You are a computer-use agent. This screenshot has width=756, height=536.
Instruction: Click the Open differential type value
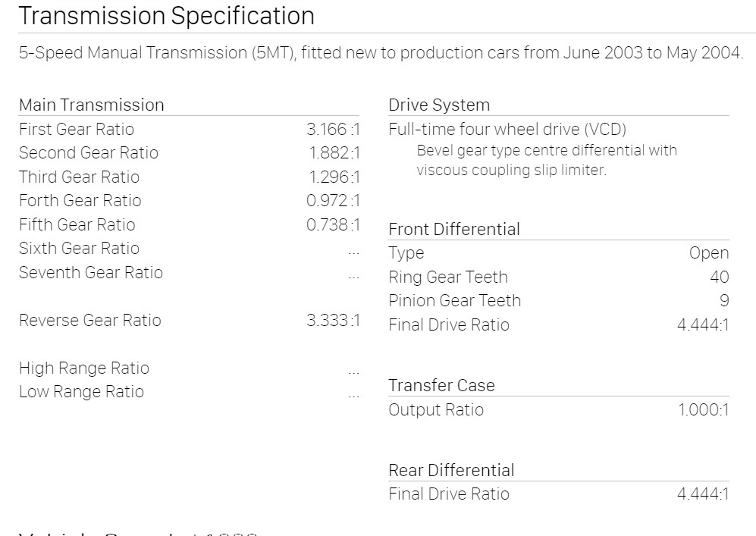click(708, 253)
